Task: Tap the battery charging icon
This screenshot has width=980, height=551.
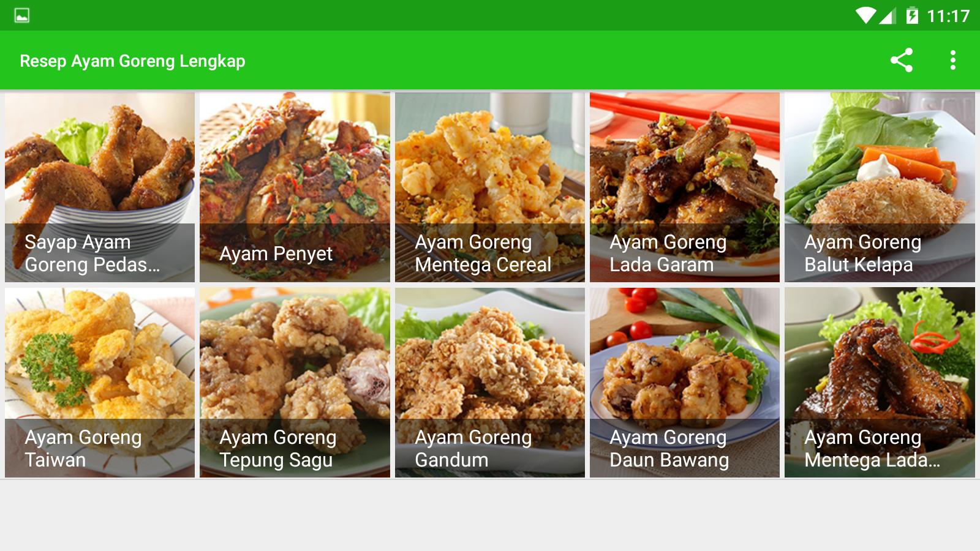Action: [x=912, y=15]
